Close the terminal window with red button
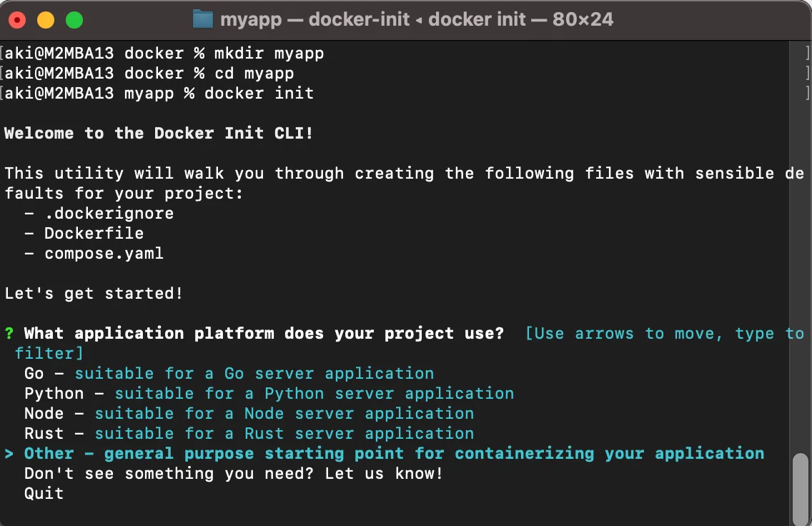812x526 pixels. click(17, 20)
